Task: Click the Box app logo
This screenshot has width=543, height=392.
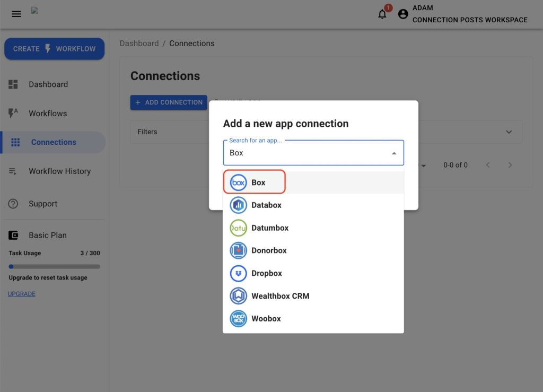Action: pyautogui.click(x=238, y=182)
